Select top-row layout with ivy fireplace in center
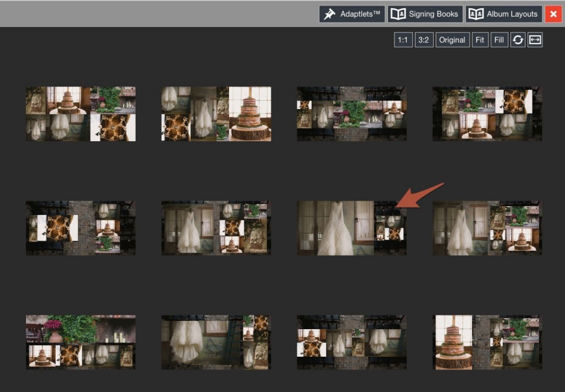Viewport: 565px width, 392px height. click(351, 114)
